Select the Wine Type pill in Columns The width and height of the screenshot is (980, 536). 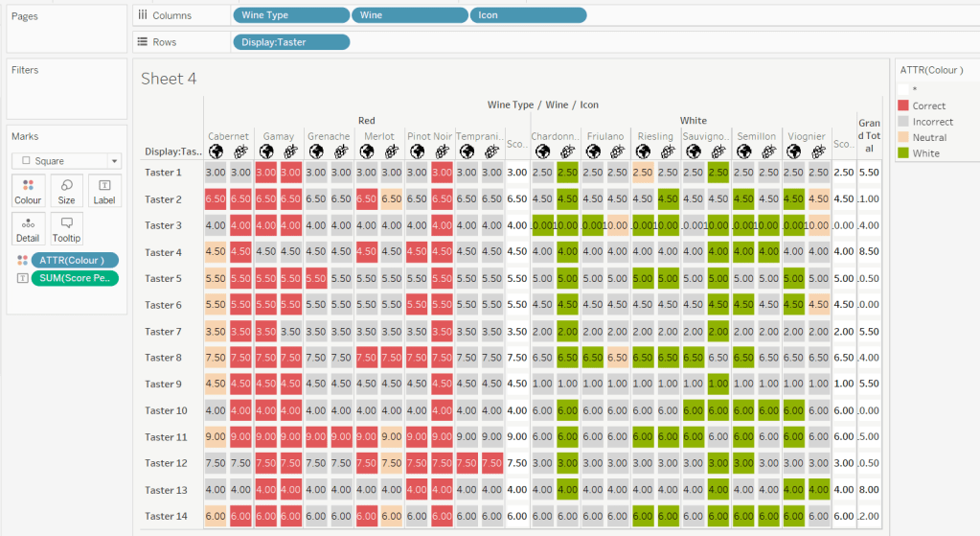tap(290, 15)
